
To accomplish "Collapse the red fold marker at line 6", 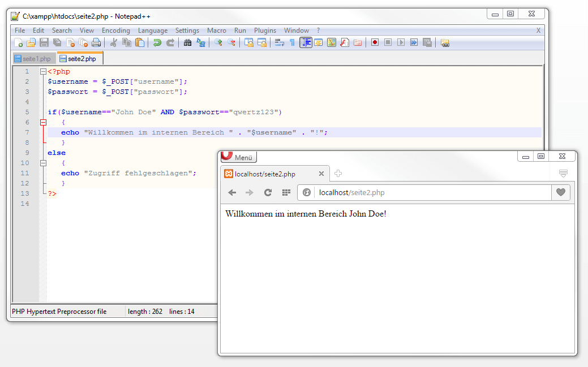I will click(x=43, y=122).
